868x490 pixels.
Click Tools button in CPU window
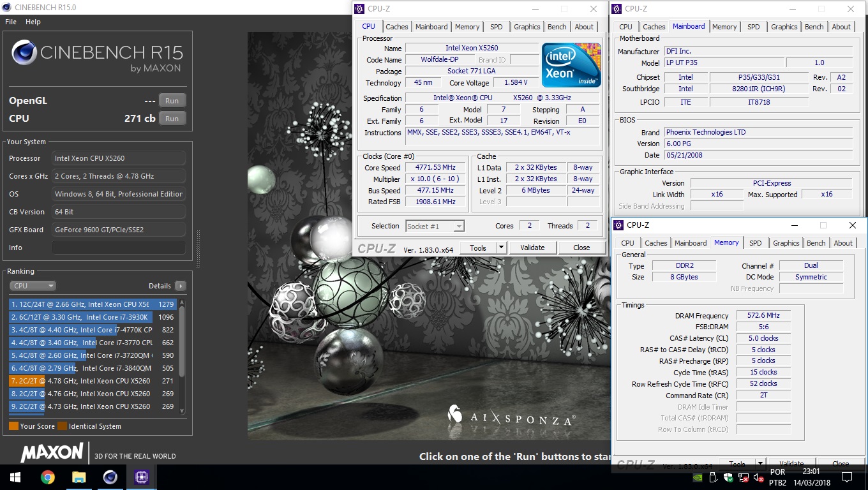[x=478, y=248]
